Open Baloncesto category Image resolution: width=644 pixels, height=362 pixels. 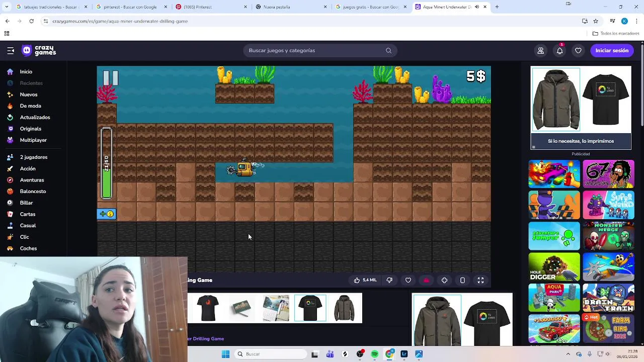33,192
